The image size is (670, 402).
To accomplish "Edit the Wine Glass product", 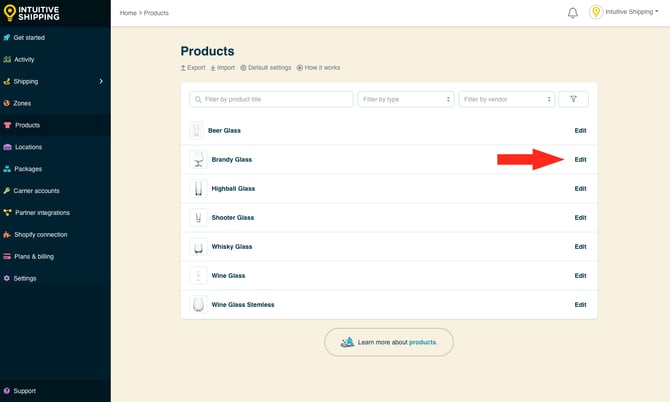I will [x=580, y=276].
